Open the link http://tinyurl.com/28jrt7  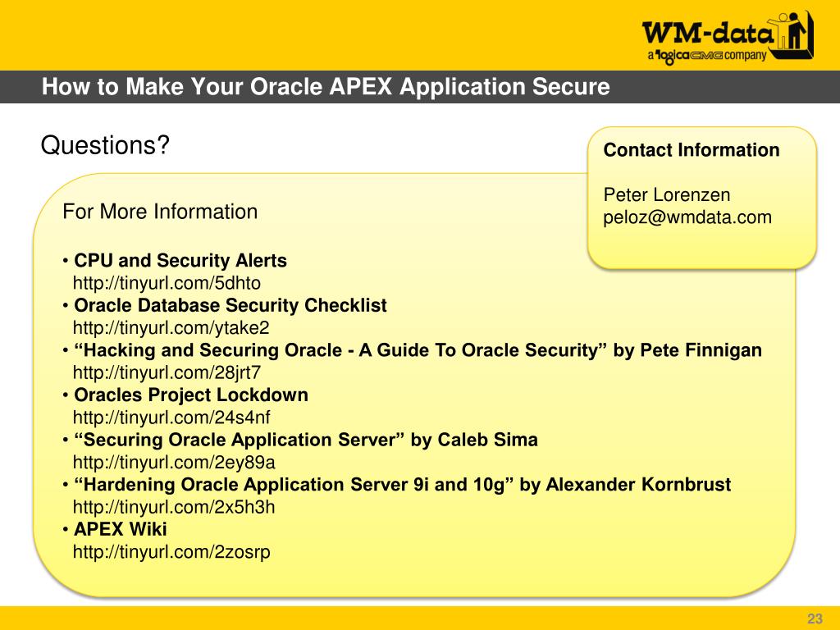click(x=167, y=372)
